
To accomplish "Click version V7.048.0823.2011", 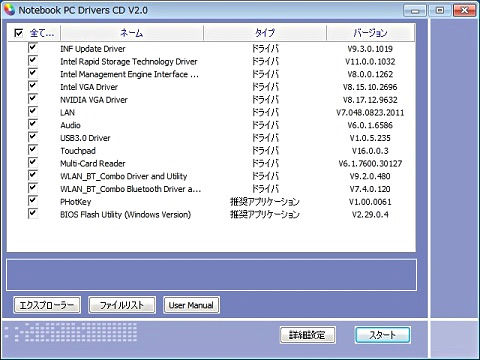I will point(370,113).
